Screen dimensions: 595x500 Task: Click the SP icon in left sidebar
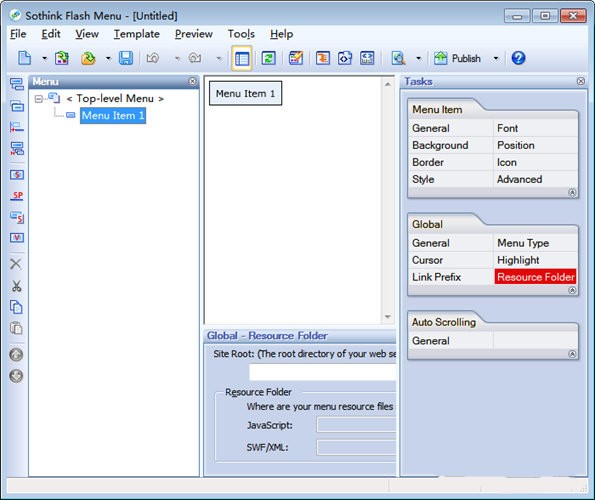(x=17, y=196)
